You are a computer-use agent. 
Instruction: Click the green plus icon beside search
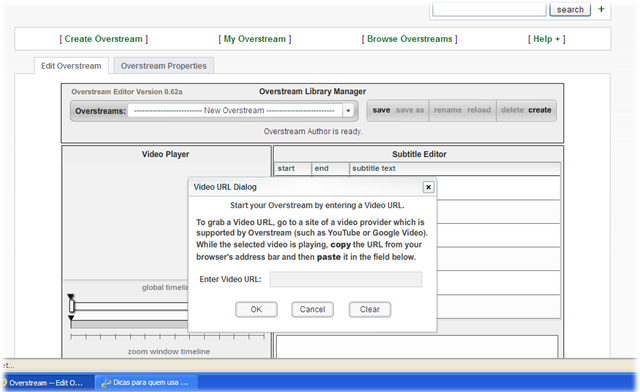click(x=601, y=9)
